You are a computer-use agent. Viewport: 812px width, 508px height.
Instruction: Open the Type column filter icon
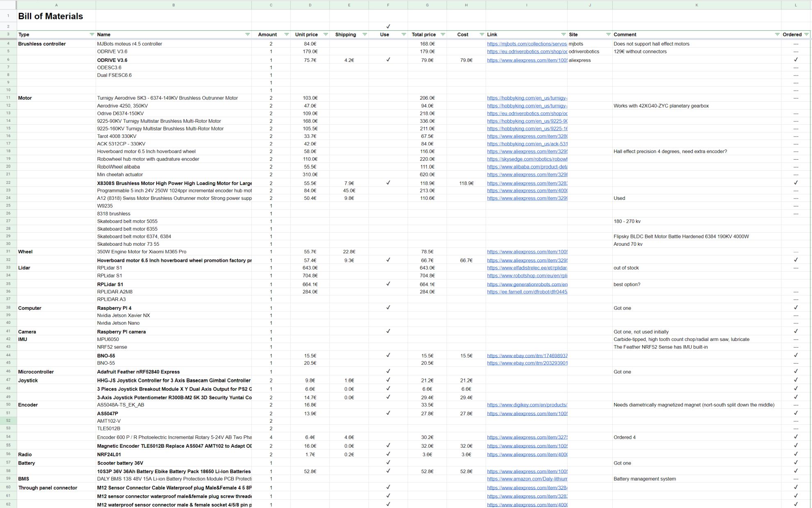point(91,34)
